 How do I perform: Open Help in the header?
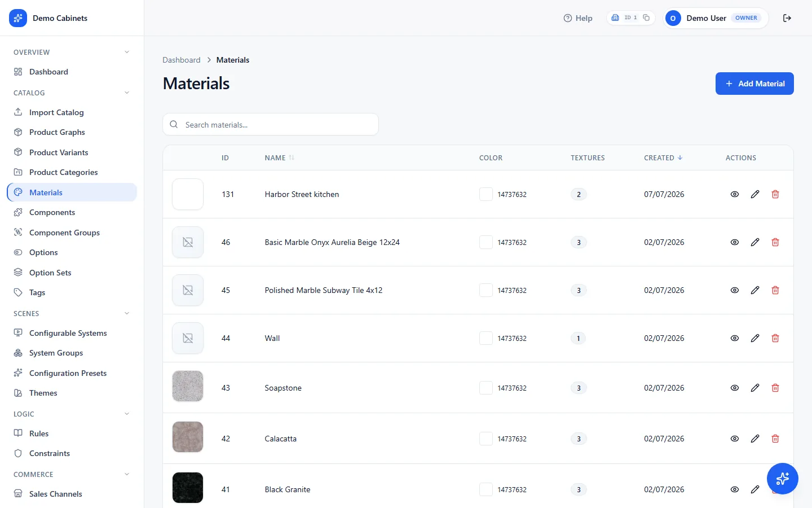578,18
